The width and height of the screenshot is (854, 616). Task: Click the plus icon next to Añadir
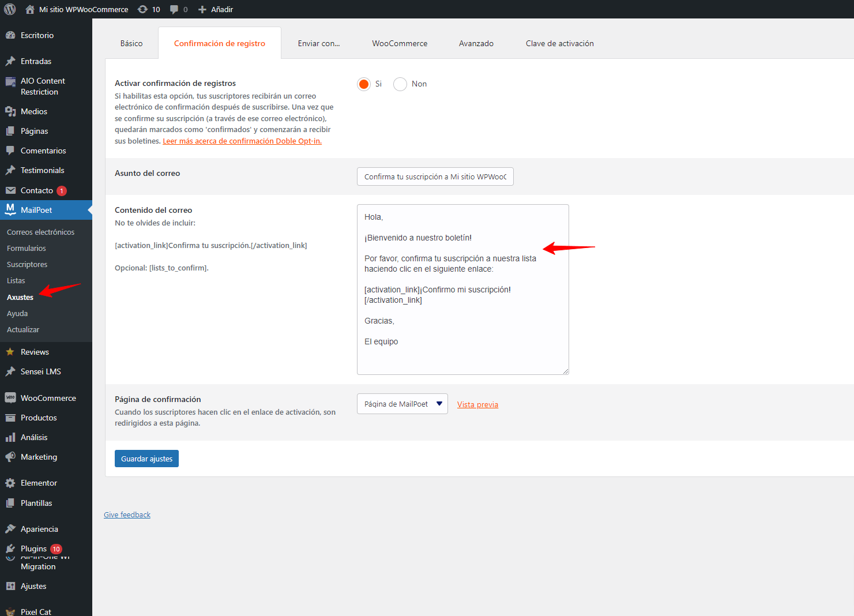point(202,9)
